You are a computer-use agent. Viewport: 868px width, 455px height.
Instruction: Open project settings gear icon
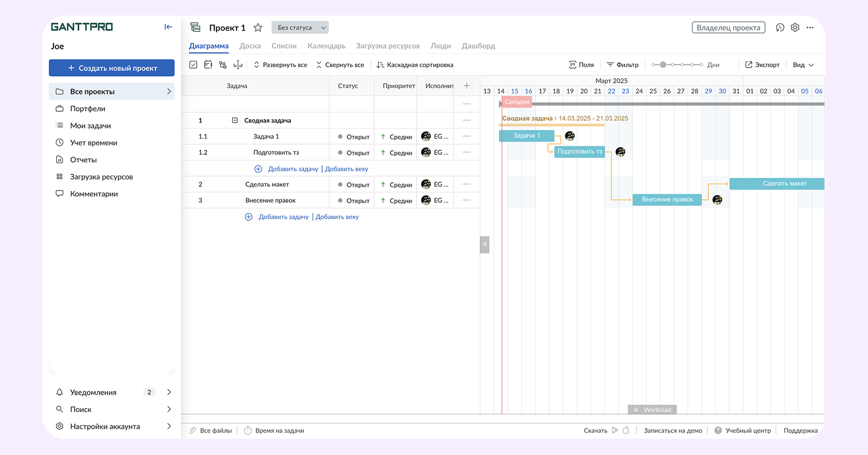(795, 27)
